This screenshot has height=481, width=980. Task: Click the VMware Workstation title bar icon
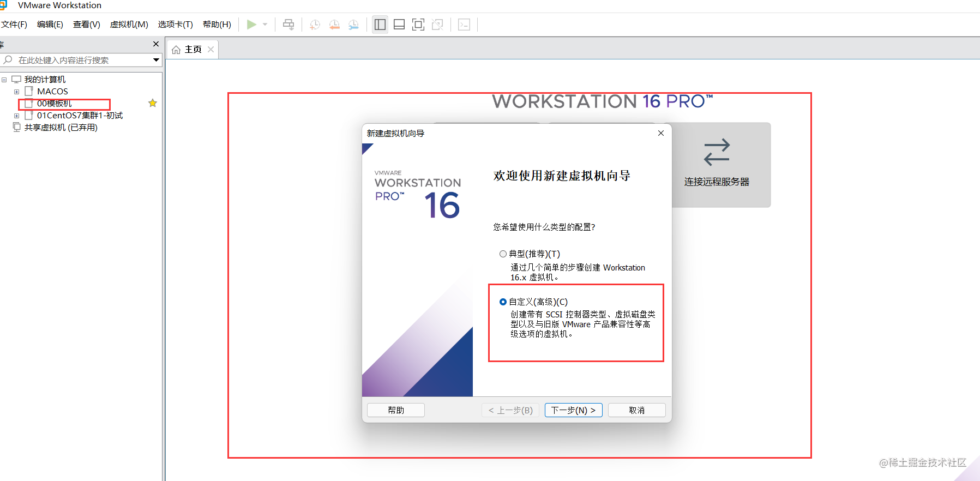click(3, 5)
